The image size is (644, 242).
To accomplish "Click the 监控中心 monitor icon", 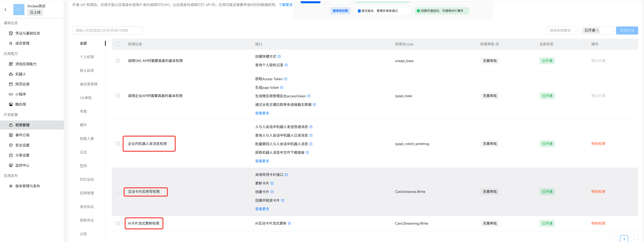I will 11,165.
